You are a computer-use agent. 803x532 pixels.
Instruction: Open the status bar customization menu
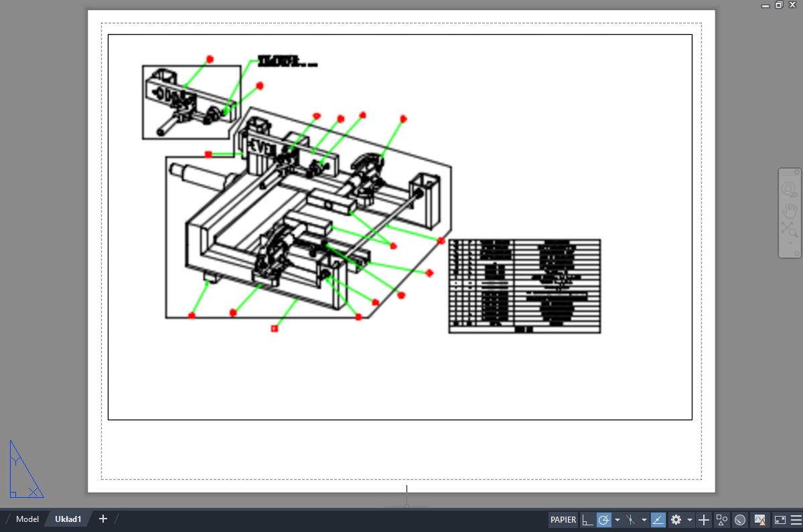(x=796, y=520)
